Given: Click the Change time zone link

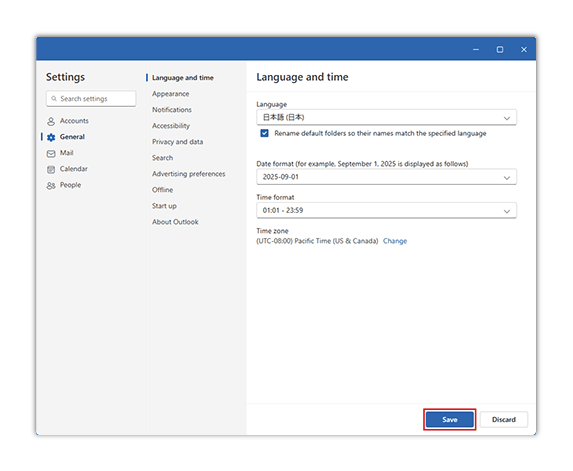Looking at the screenshot, I should pos(395,241).
